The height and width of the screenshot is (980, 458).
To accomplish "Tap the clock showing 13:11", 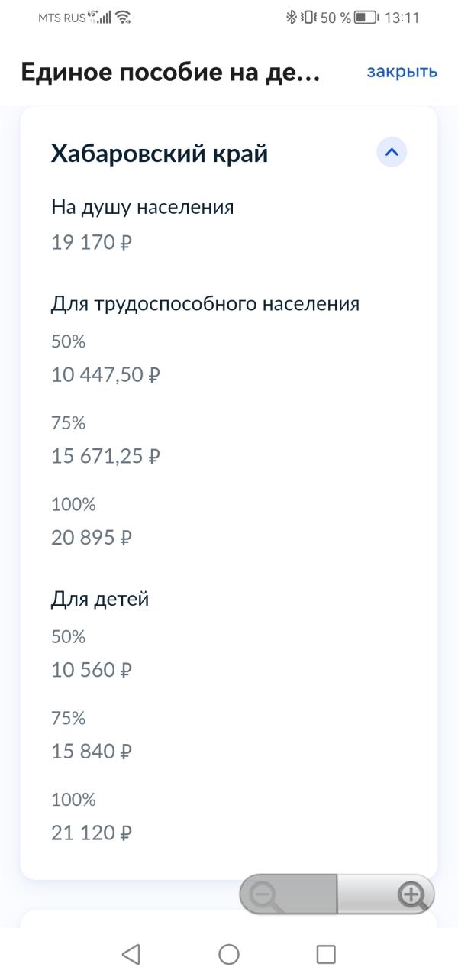I will pos(402,18).
